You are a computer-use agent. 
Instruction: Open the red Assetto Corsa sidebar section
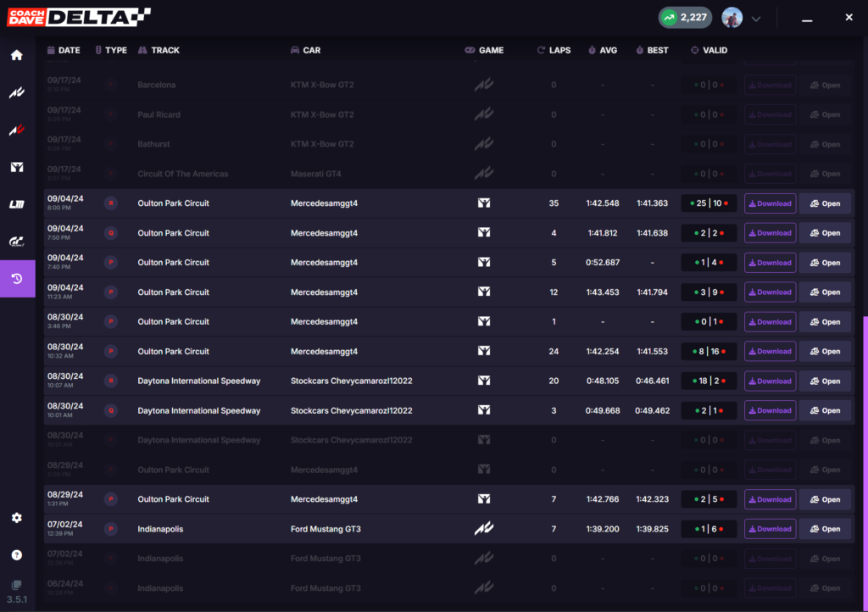[x=17, y=130]
